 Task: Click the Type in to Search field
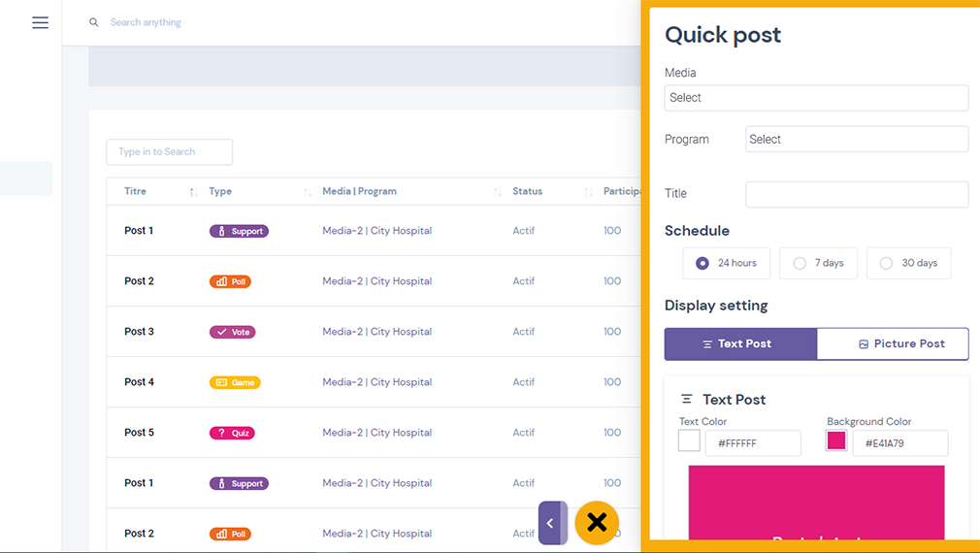coord(170,152)
